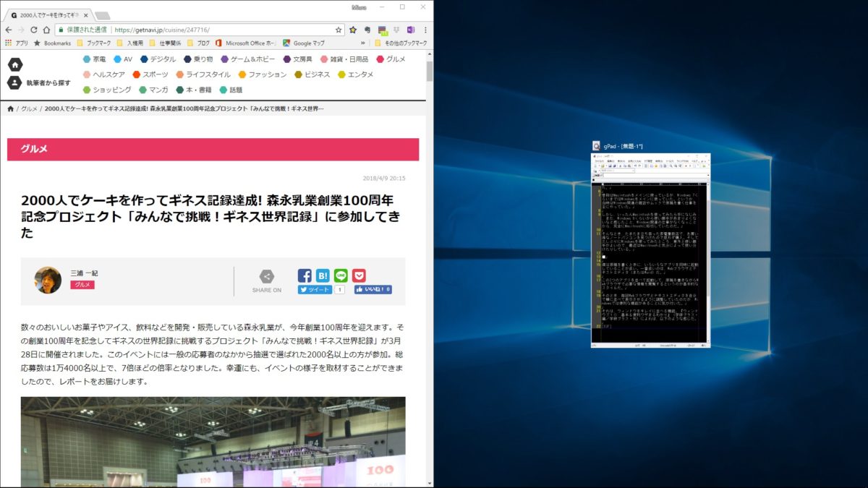Click the Evernote extension icon in Chrome
Viewport: 868px width, 488px height.
(367, 30)
